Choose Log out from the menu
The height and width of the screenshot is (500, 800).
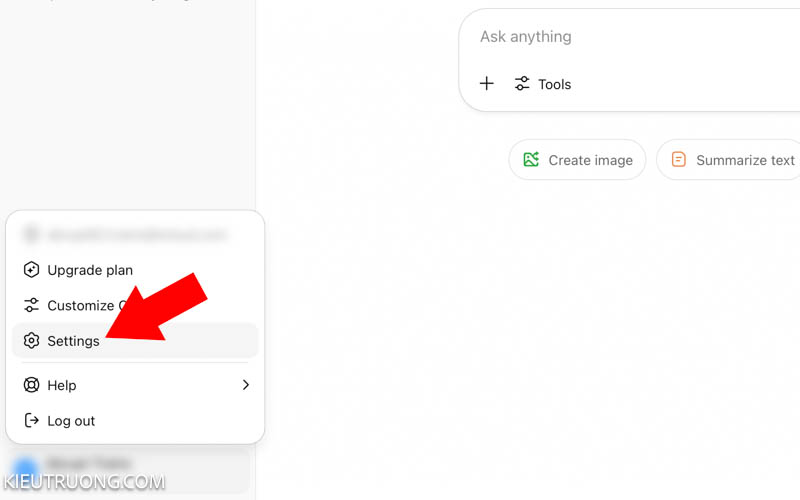71,421
